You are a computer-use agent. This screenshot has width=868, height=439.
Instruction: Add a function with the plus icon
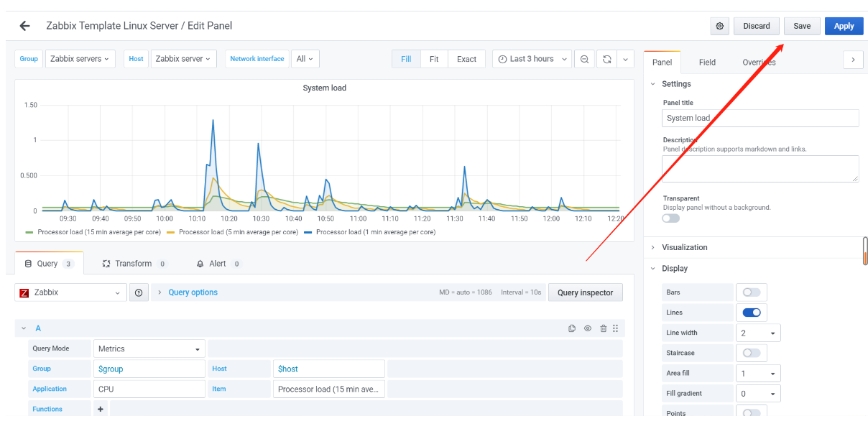[101, 409]
